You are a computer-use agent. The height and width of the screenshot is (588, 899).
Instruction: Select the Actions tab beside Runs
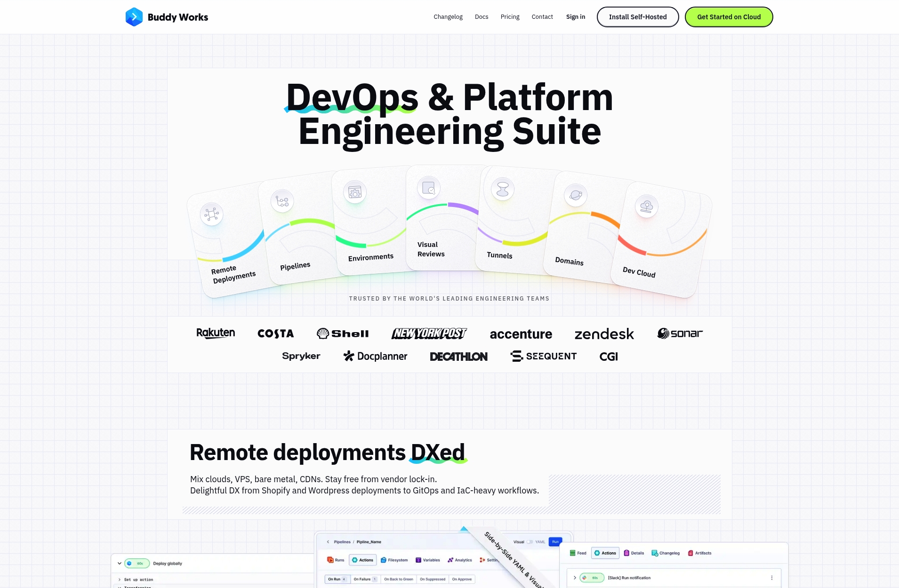coord(362,560)
